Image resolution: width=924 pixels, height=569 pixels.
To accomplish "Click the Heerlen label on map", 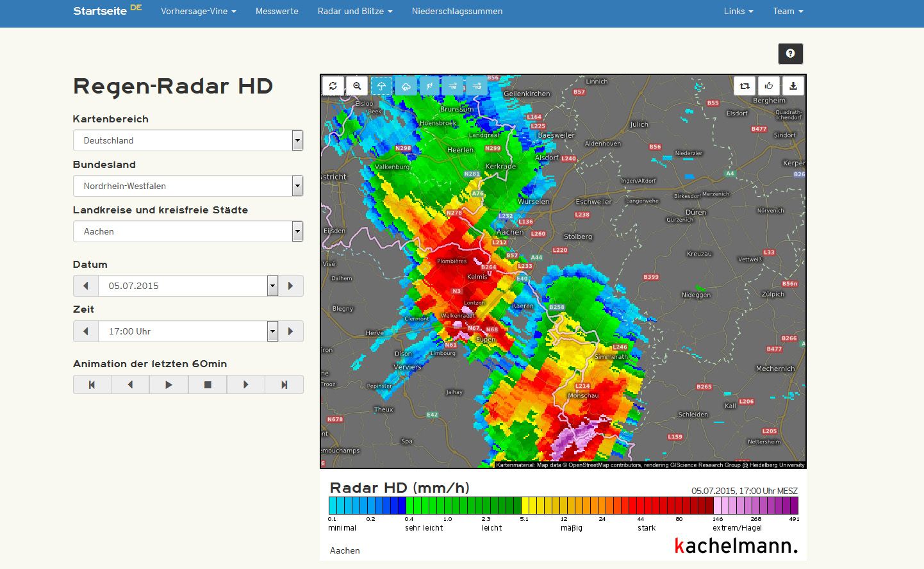I will [461, 150].
